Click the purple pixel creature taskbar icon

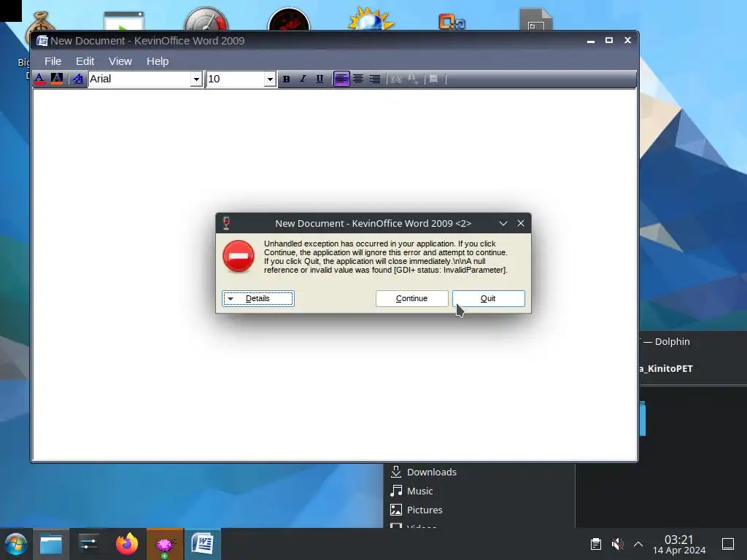(x=165, y=544)
